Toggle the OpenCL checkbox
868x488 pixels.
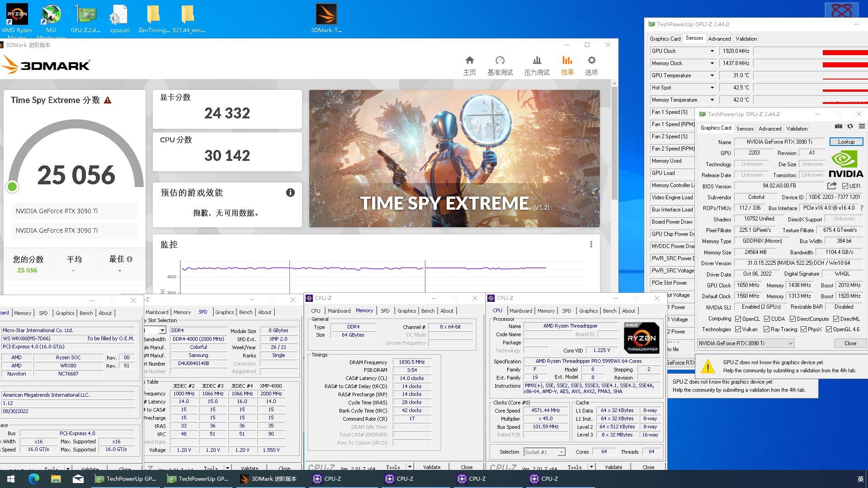click(738, 319)
